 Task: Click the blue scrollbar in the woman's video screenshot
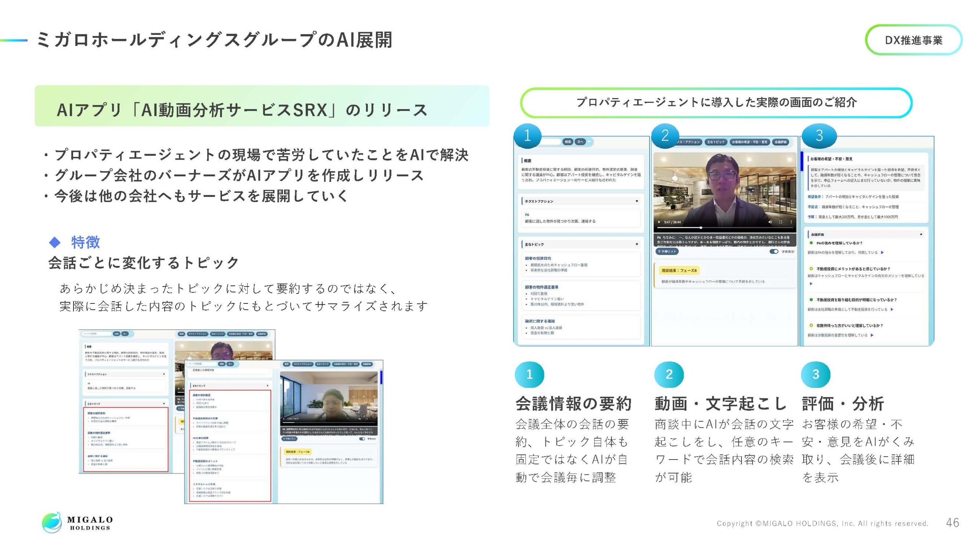[381, 377]
